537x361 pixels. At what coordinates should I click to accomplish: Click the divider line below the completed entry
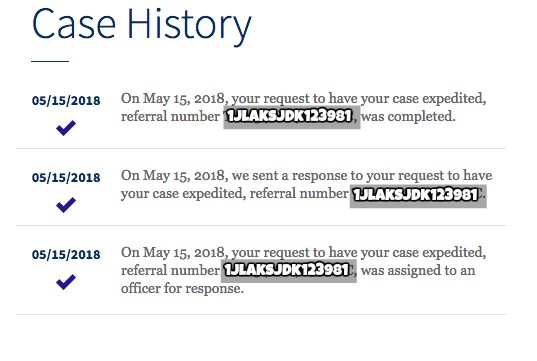click(261, 149)
